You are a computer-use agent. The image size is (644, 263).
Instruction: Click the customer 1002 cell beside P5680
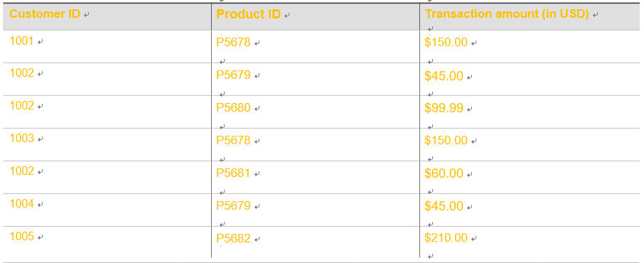tap(107, 112)
